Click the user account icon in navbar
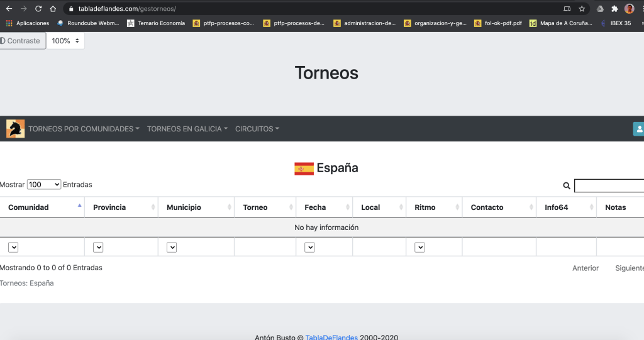Image resolution: width=644 pixels, height=340 pixels. coord(639,129)
